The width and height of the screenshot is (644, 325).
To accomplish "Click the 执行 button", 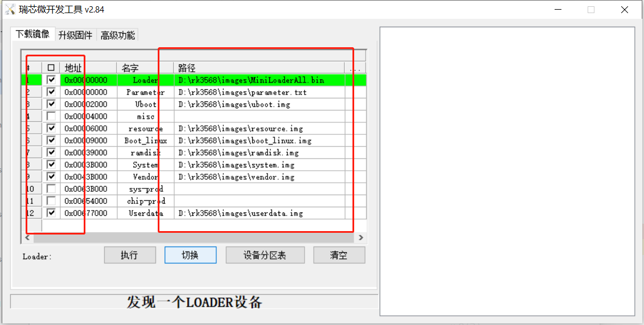I will 130,255.
